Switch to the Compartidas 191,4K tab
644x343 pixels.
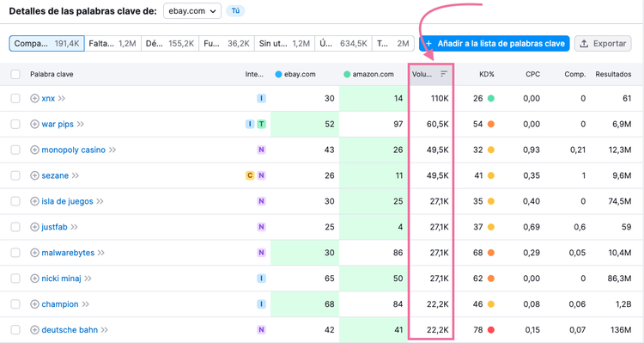(x=47, y=43)
